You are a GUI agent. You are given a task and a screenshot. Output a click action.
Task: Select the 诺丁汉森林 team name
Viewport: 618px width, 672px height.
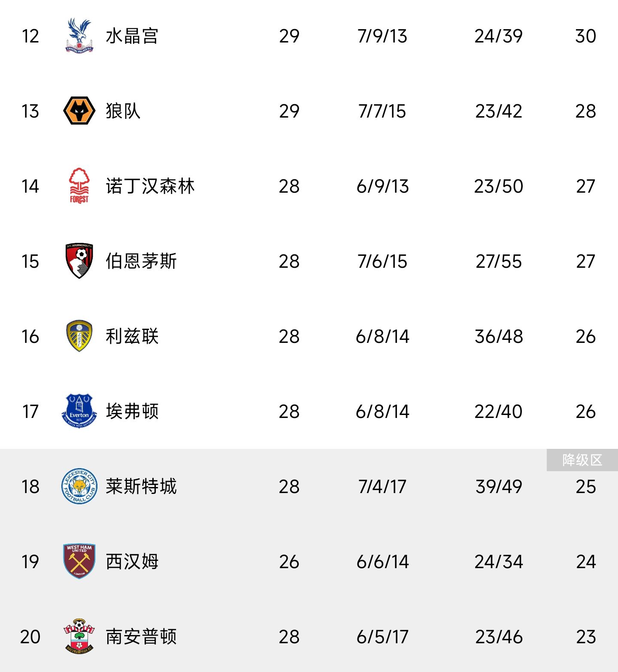click(150, 186)
